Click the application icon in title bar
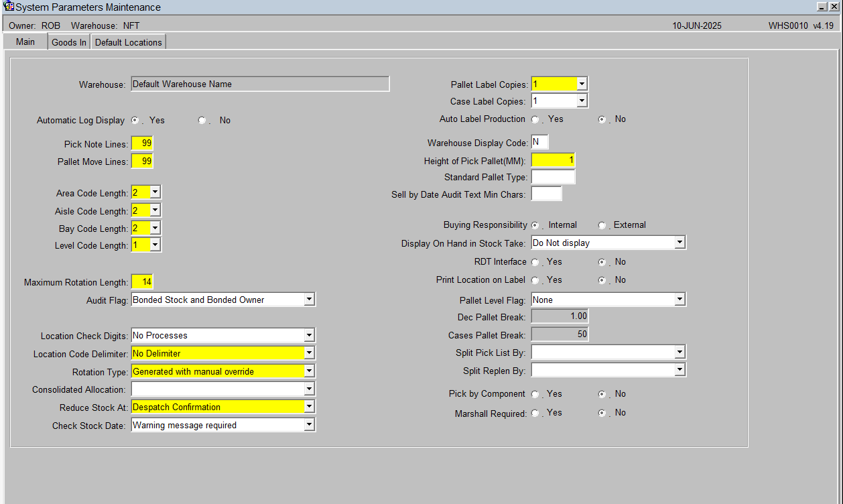843x504 pixels. pyautogui.click(x=8, y=7)
